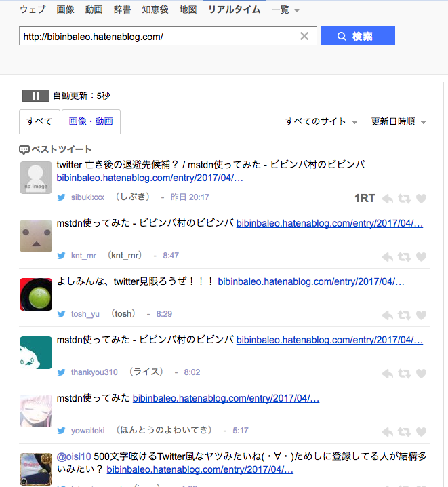Open the sibukixxx username link
Image resolution: width=448 pixels, height=487 pixels.
click(87, 197)
